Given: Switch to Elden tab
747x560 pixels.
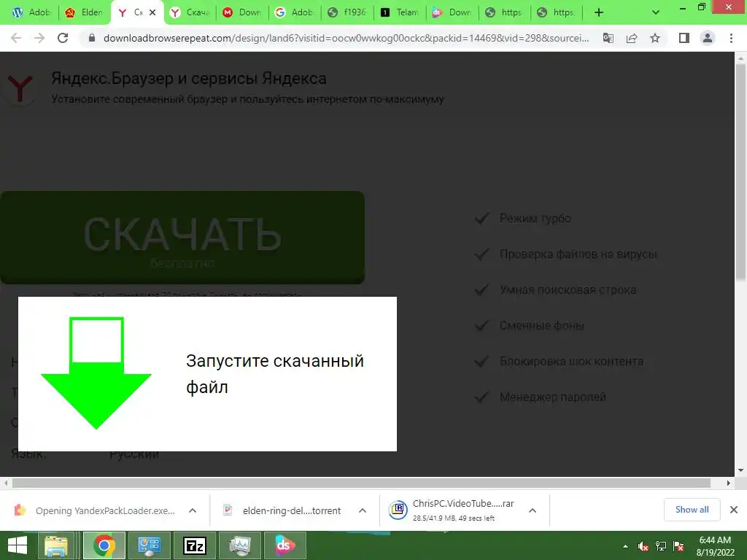Looking at the screenshot, I should [85, 12].
